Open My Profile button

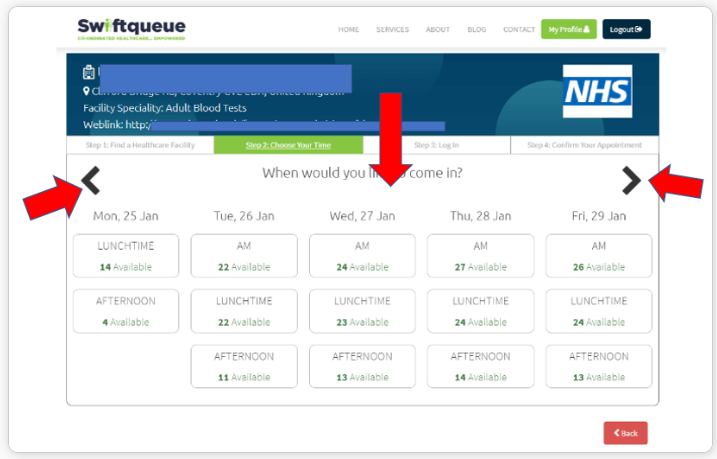pos(569,29)
